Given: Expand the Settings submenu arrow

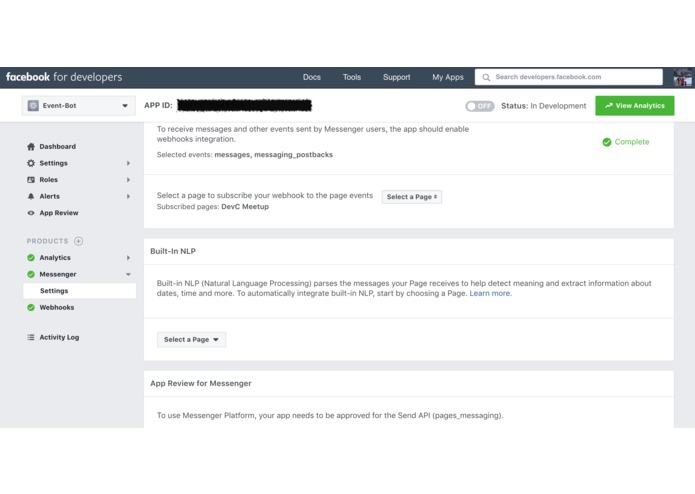Looking at the screenshot, I should coord(128,163).
